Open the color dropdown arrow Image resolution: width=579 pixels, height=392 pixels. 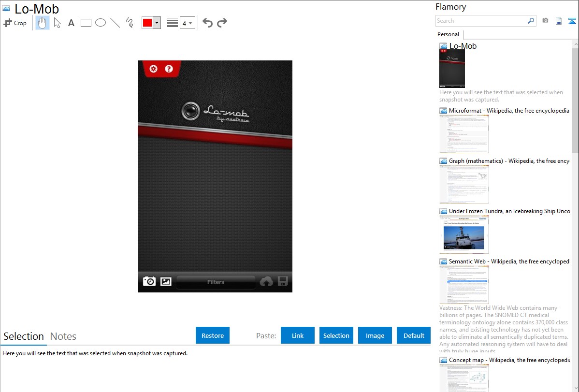pyautogui.click(x=157, y=23)
